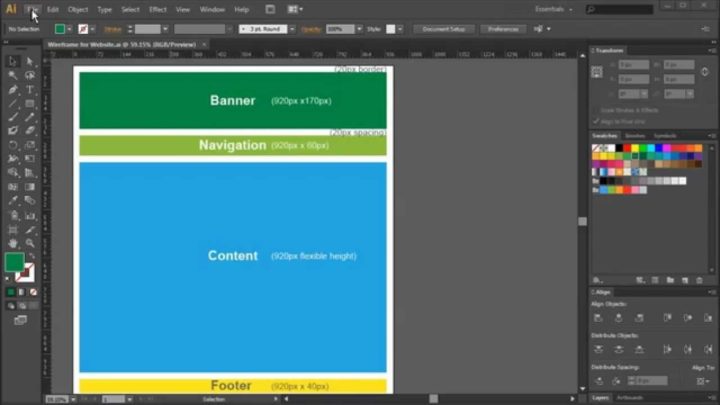Select the Gradient tool
Viewport: 720px width, 405px height.
coord(30,187)
